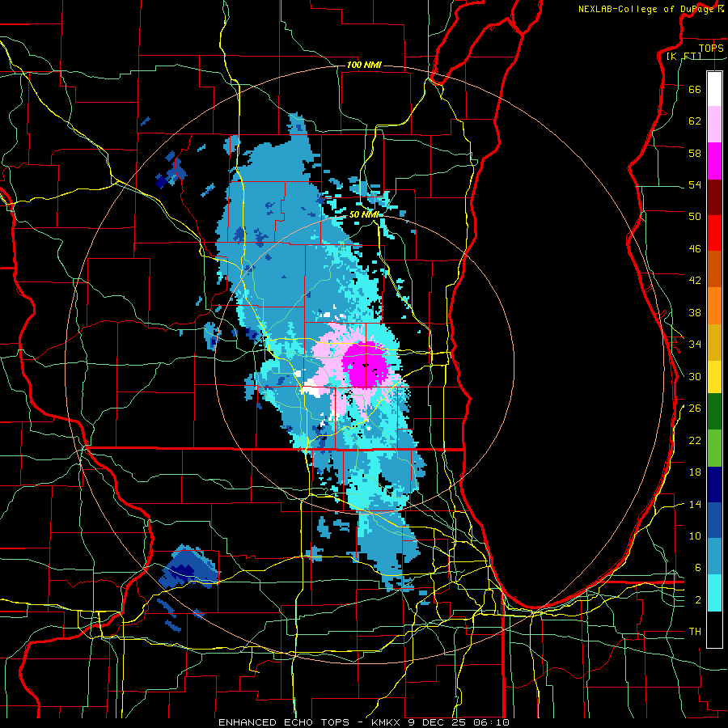
Task: Click legend value 38
Action: [x=695, y=313]
